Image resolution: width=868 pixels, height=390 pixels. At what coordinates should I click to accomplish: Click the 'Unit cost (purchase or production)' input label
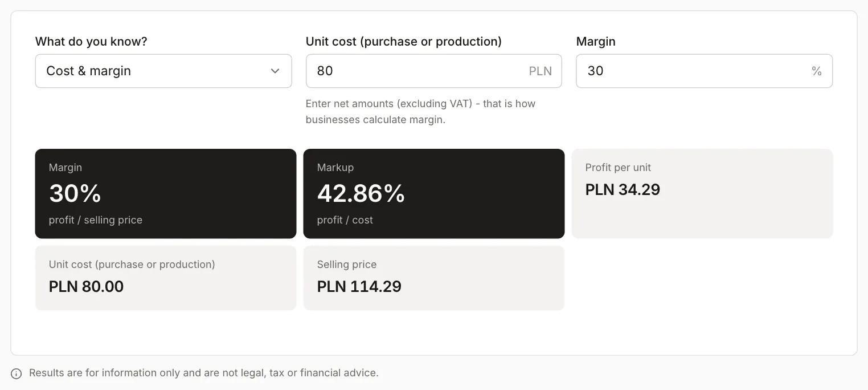(404, 42)
